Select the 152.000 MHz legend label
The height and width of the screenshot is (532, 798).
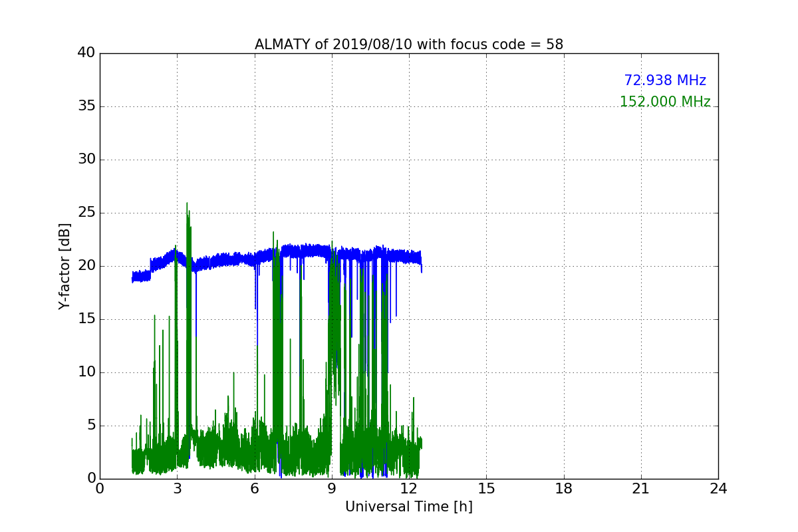tap(665, 102)
